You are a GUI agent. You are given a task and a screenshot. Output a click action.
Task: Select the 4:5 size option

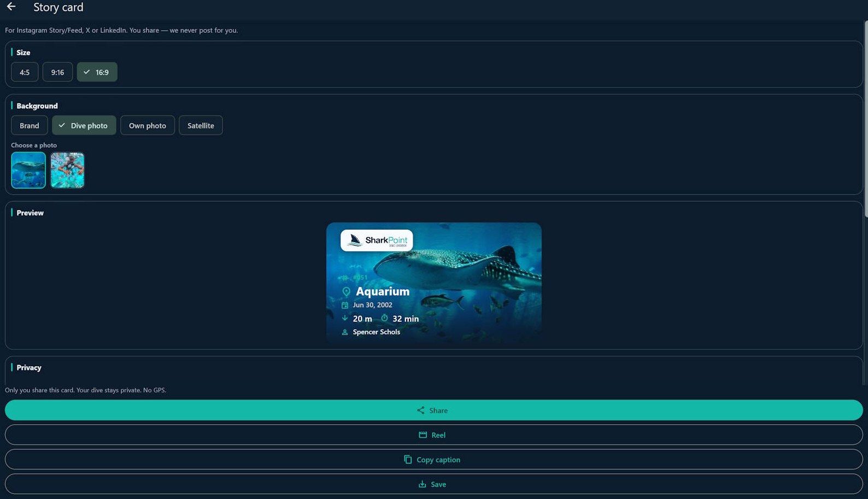[x=25, y=72]
